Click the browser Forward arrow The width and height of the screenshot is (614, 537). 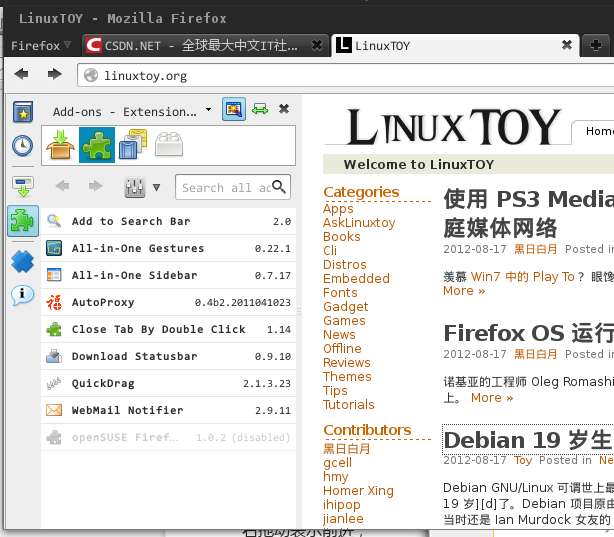pyautogui.click(x=54, y=74)
